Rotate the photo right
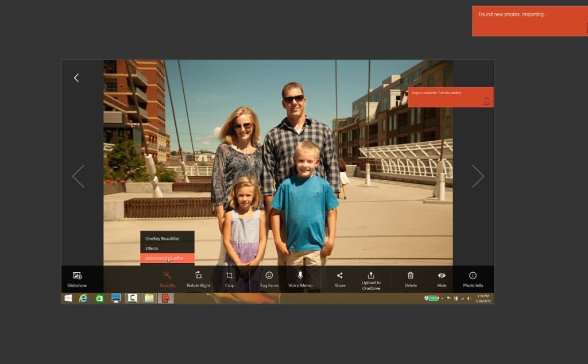Screen dimensions: 588x364 (199, 276)
